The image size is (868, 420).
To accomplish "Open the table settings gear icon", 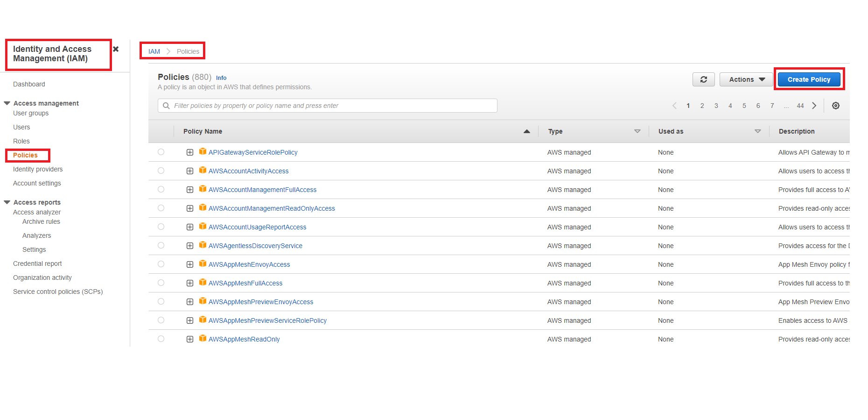I will (836, 106).
